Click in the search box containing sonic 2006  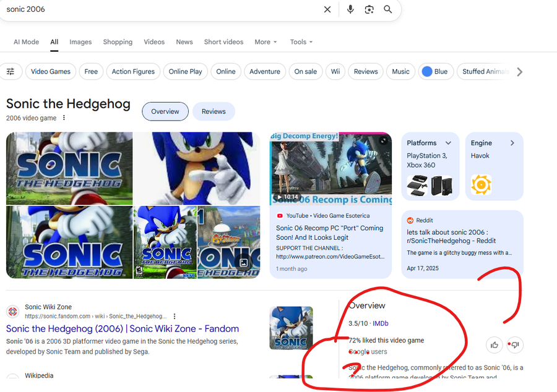click(160, 9)
